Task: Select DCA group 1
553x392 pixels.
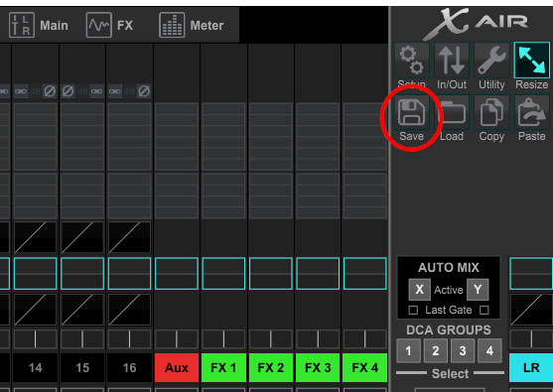Action: (x=408, y=350)
